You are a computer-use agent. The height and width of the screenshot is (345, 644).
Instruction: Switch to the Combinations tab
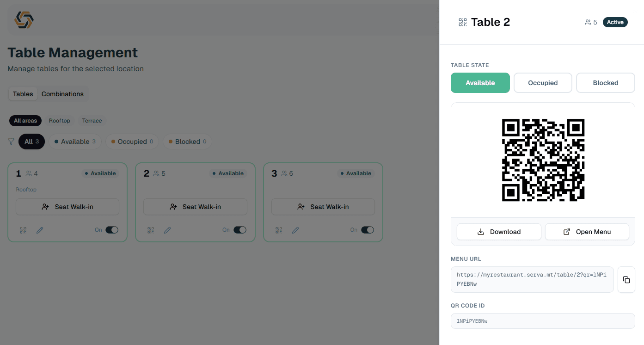click(62, 94)
